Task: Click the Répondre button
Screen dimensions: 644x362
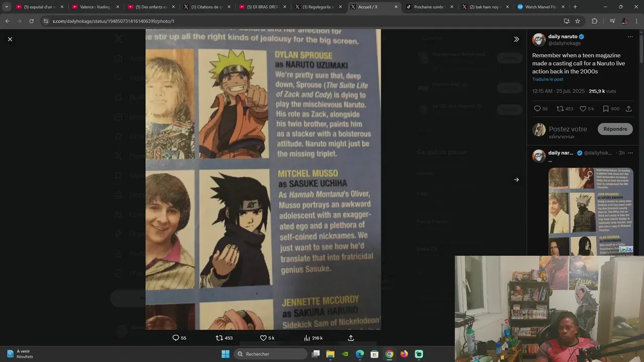Action: pos(615,129)
